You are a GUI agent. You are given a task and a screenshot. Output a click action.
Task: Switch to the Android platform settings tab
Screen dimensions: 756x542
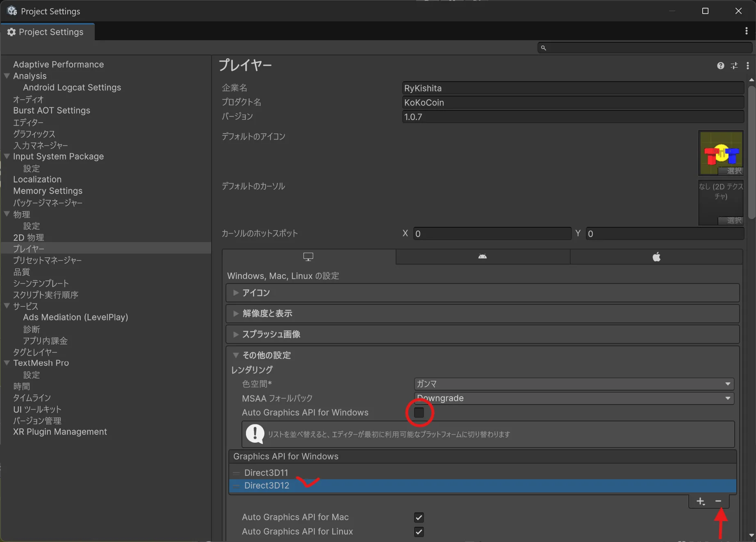[x=483, y=257]
